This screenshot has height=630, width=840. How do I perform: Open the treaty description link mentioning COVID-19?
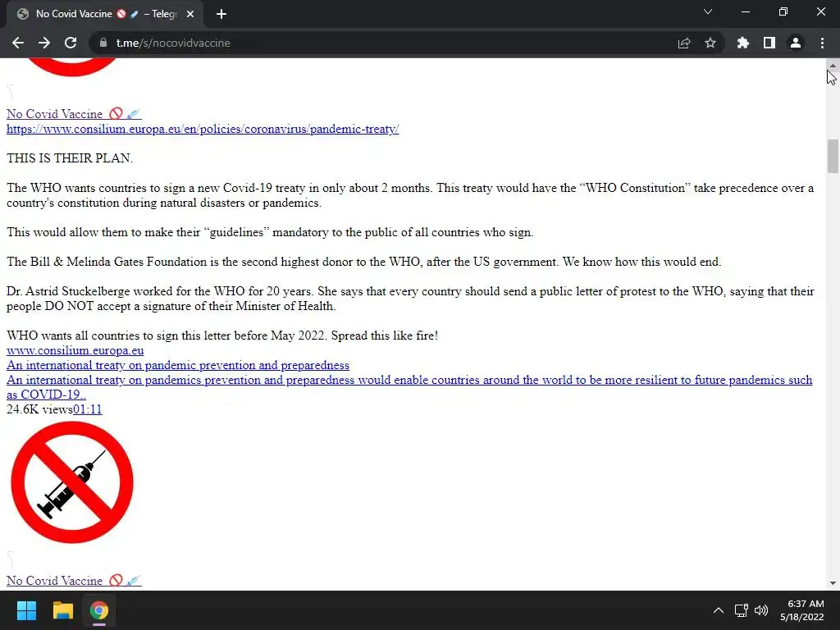click(x=409, y=387)
